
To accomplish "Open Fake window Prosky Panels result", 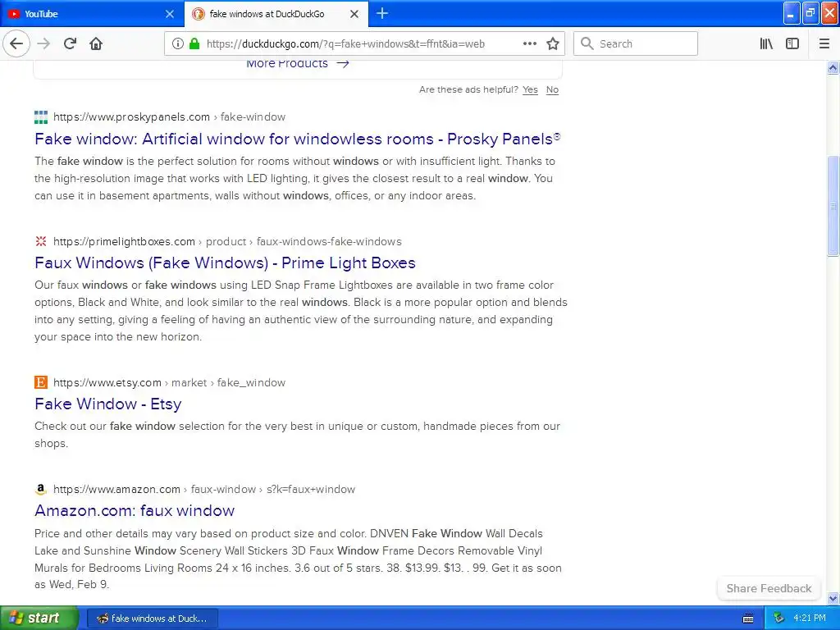I will click(297, 139).
